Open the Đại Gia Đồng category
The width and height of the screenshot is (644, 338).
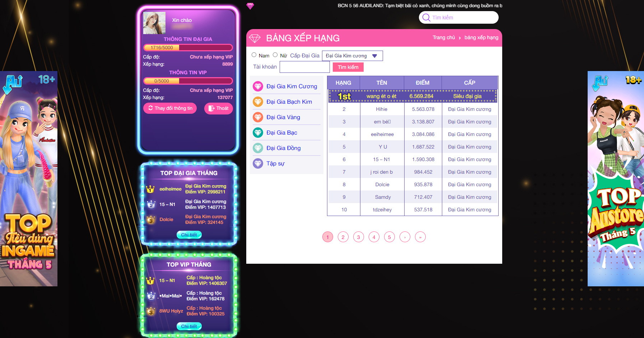[284, 148]
